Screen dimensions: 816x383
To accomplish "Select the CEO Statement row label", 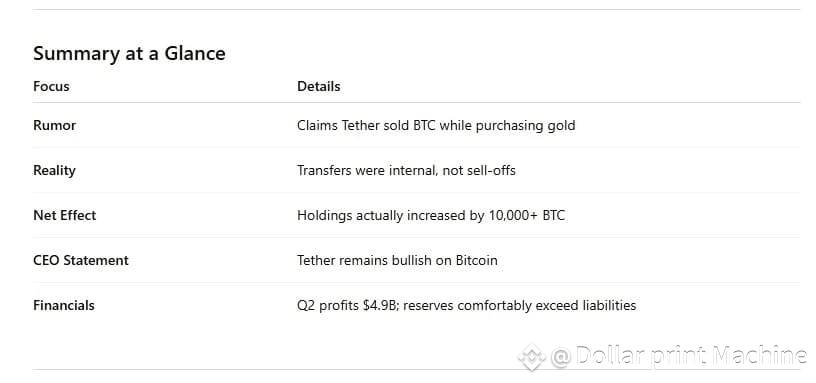I will [81, 260].
